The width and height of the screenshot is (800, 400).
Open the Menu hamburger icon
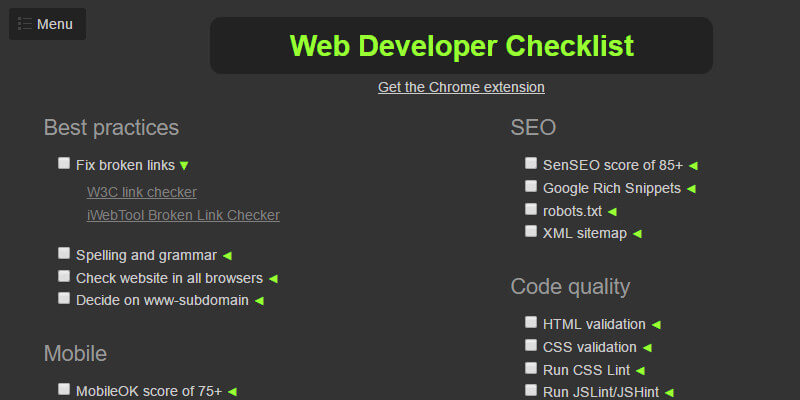26,24
